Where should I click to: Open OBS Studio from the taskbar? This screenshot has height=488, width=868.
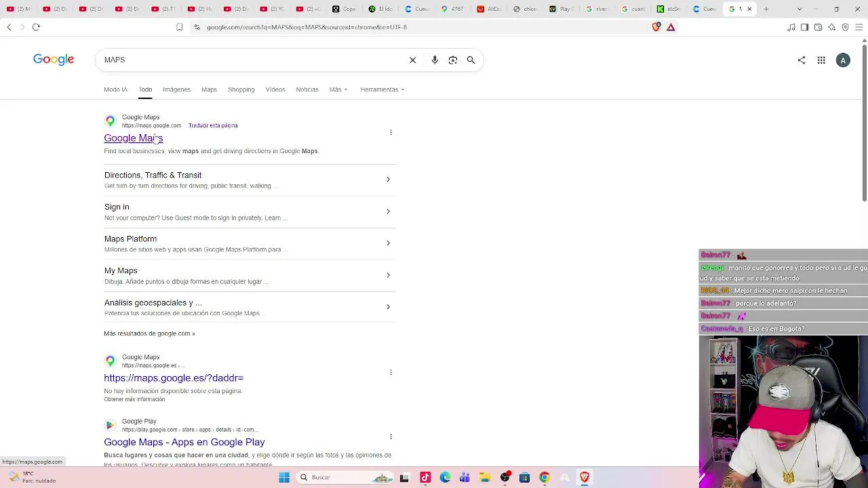(x=505, y=477)
